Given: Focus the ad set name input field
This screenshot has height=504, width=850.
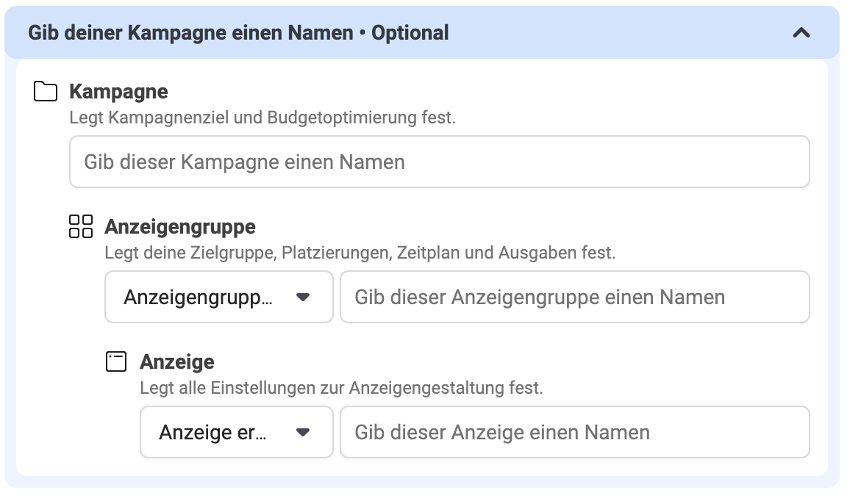Looking at the screenshot, I should pos(575,297).
